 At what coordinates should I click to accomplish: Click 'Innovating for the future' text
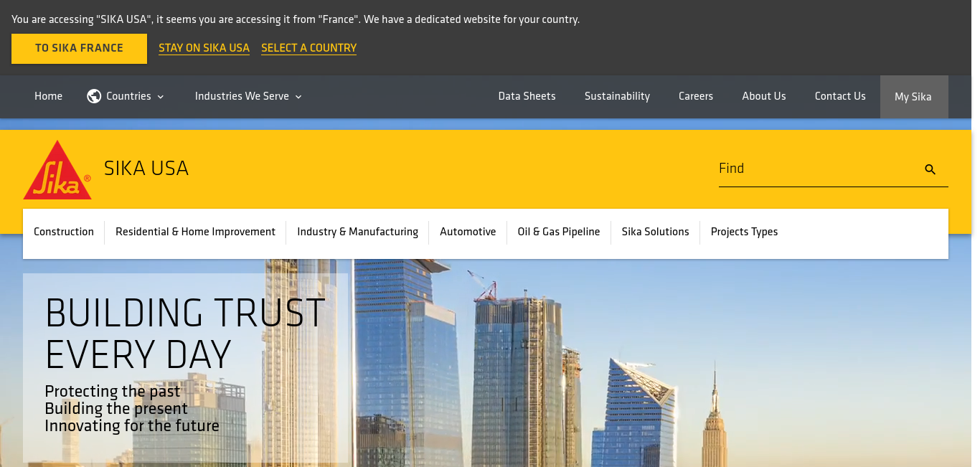pyautogui.click(x=132, y=426)
